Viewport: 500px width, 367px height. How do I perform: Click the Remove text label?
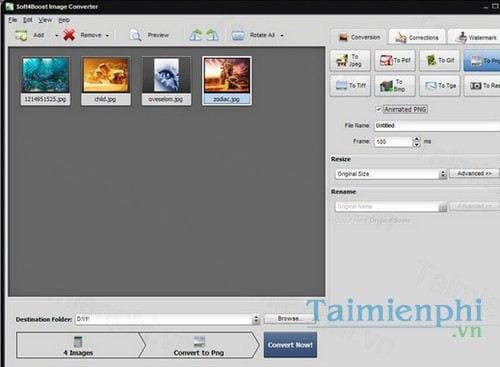coord(91,35)
